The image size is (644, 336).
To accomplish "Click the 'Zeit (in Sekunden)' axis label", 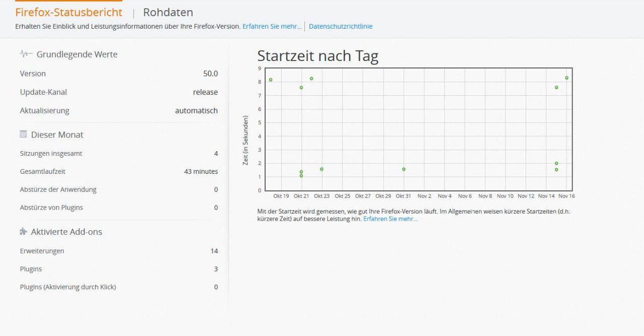I will pyautogui.click(x=246, y=141).
